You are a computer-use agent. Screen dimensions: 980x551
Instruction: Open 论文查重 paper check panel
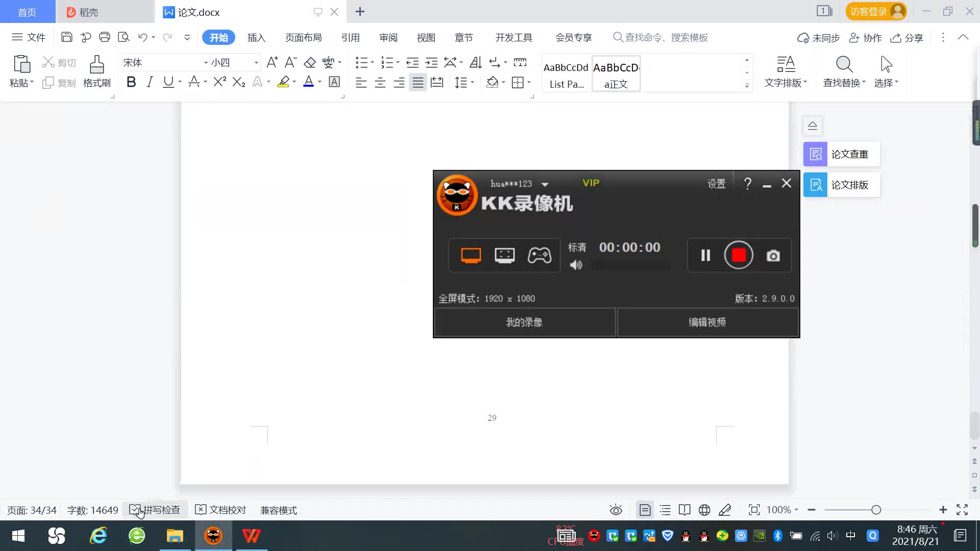(x=841, y=154)
